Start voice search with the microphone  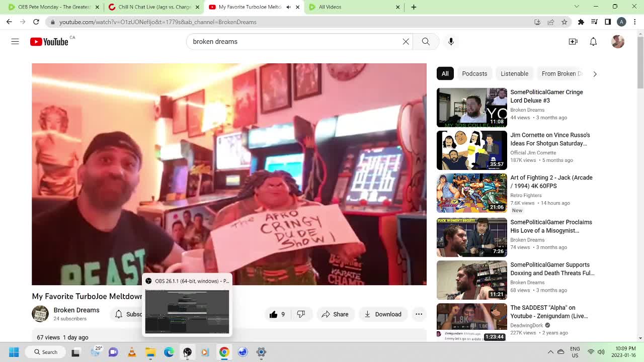pos(451,42)
